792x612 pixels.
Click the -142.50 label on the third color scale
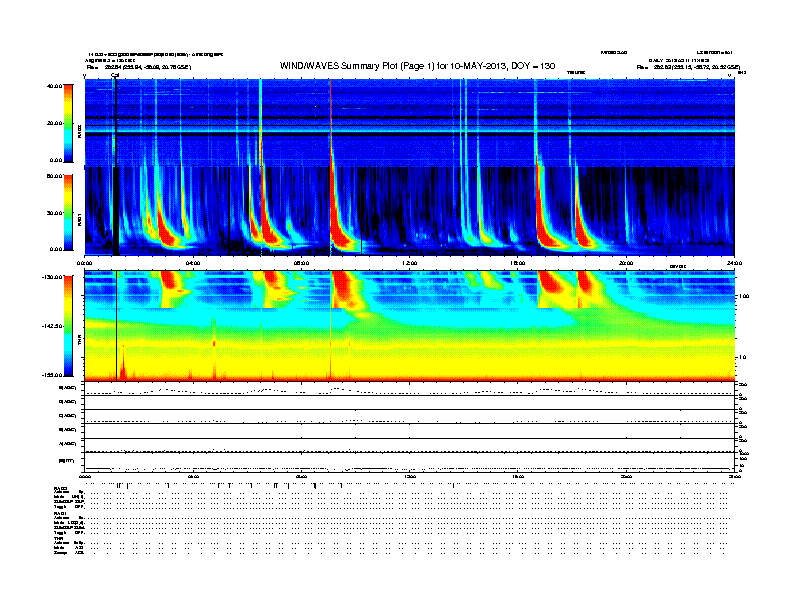tap(52, 326)
